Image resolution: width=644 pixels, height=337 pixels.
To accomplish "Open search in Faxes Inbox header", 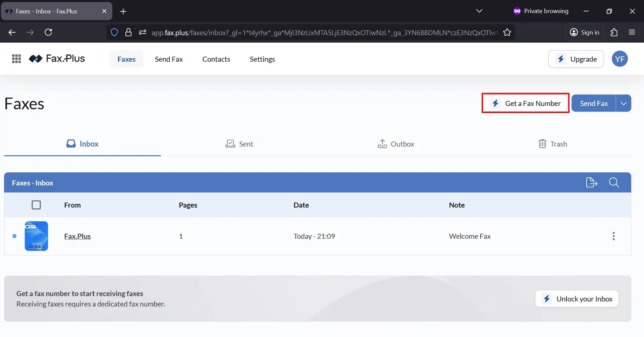I will [614, 183].
